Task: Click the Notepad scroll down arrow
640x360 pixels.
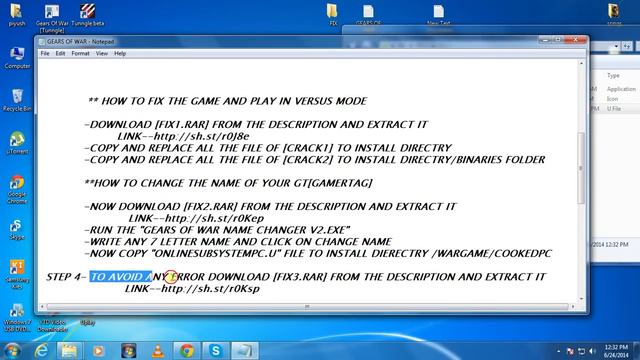Action: coord(581,299)
